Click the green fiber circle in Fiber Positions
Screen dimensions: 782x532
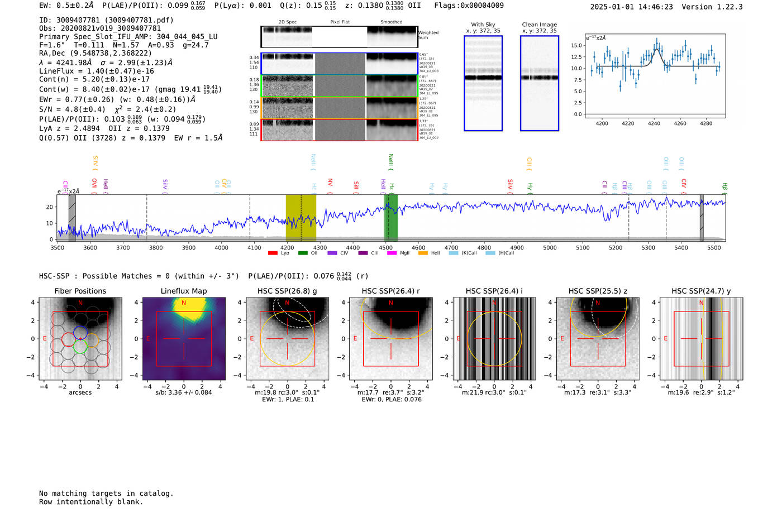(80, 346)
